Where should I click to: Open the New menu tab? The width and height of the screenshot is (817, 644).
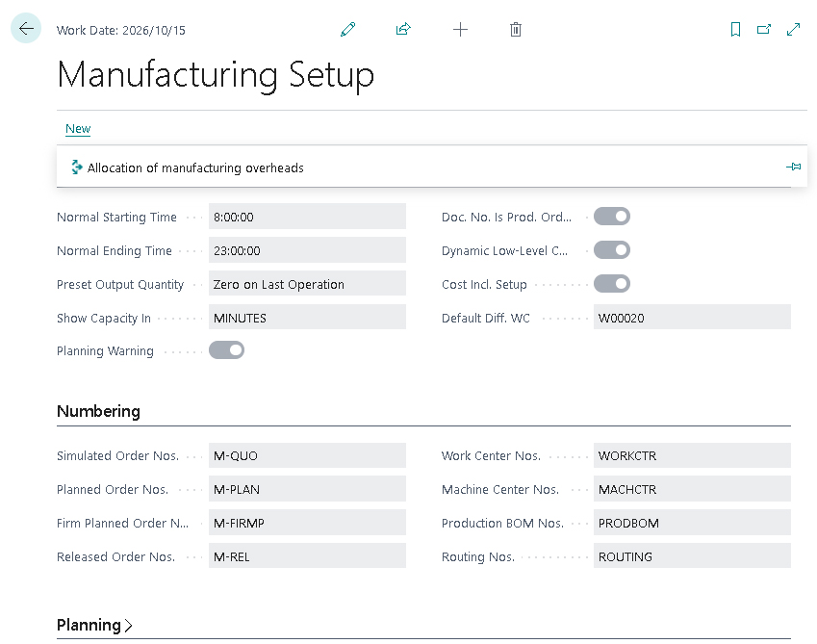point(78,129)
